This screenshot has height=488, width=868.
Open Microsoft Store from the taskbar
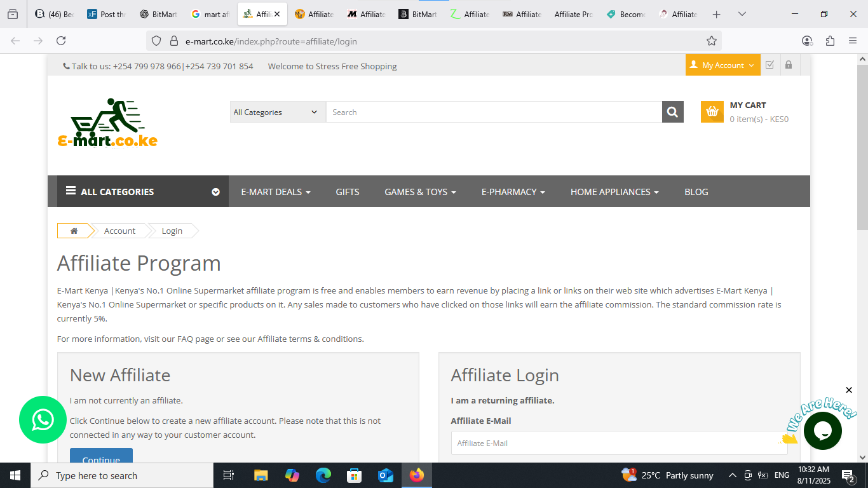[355, 475]
